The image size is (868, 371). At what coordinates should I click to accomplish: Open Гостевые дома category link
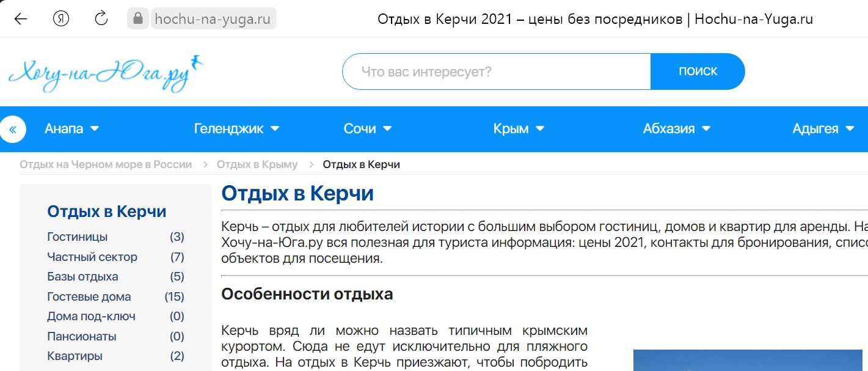coord(89,296)
